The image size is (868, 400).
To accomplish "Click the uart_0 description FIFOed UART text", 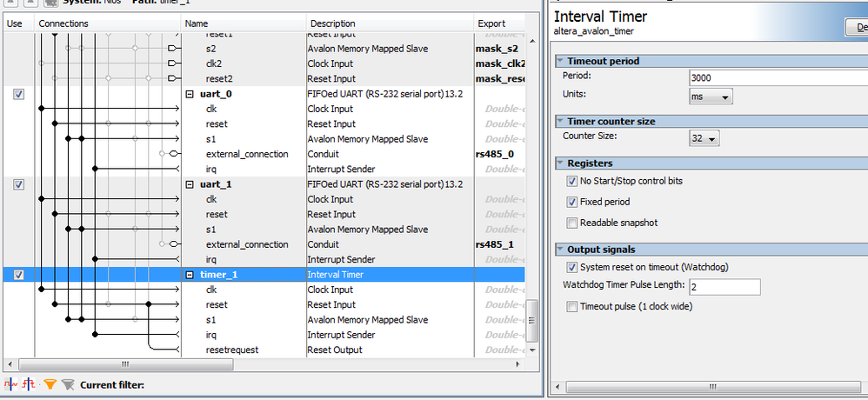I will coord(385,94).
